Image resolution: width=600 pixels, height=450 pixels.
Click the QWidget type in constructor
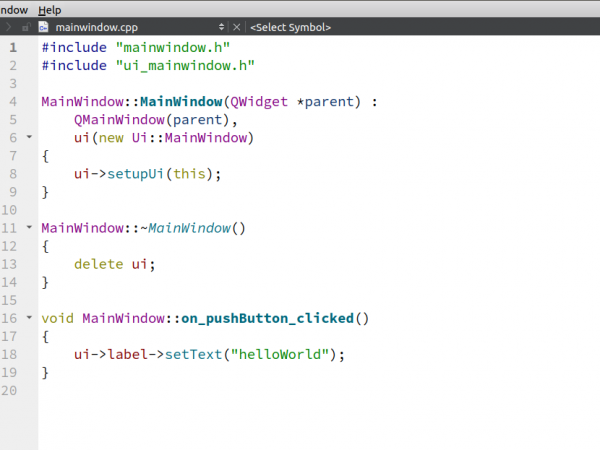(x=261, y=101)
